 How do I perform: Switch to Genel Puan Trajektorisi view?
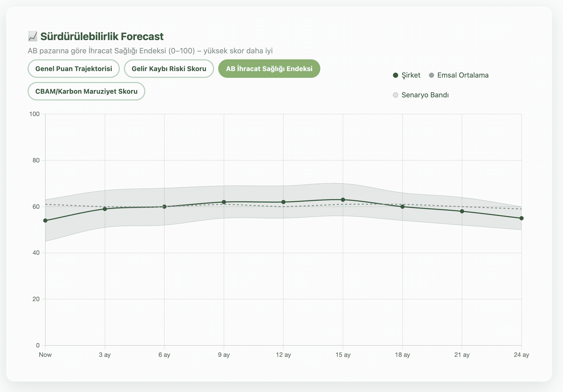(74, 68)
